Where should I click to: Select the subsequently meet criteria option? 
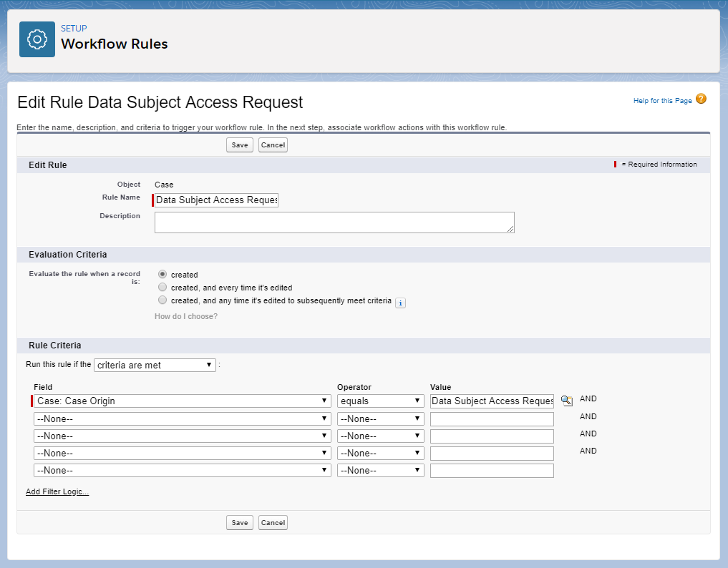click(x=162, y=299)
